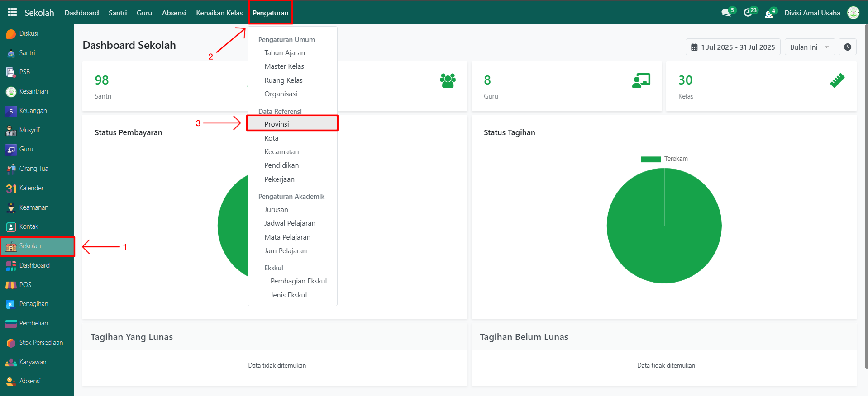
Task: Open the app grid launcher icon
Action: (12, 12)
